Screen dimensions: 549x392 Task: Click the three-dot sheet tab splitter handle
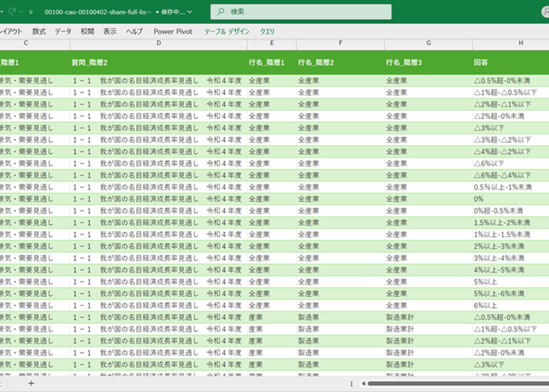coord(351,384)
